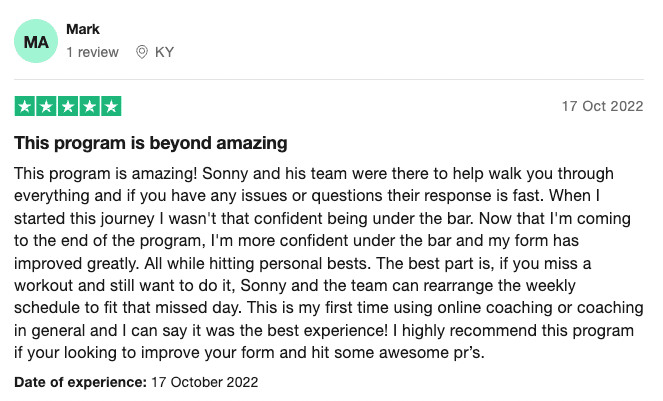The height and width of the screenshot is (401, 663).
Task: Click the fifth green star
Action: point(111,106)
